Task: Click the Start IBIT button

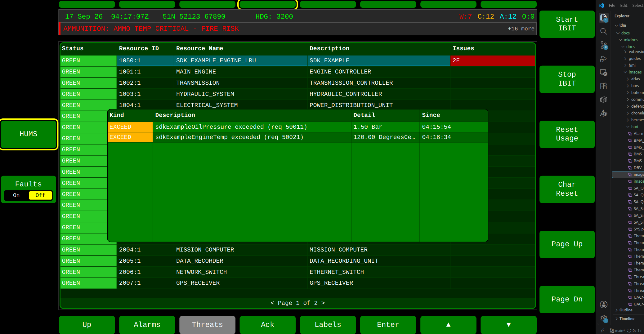Action: [567, 24]
